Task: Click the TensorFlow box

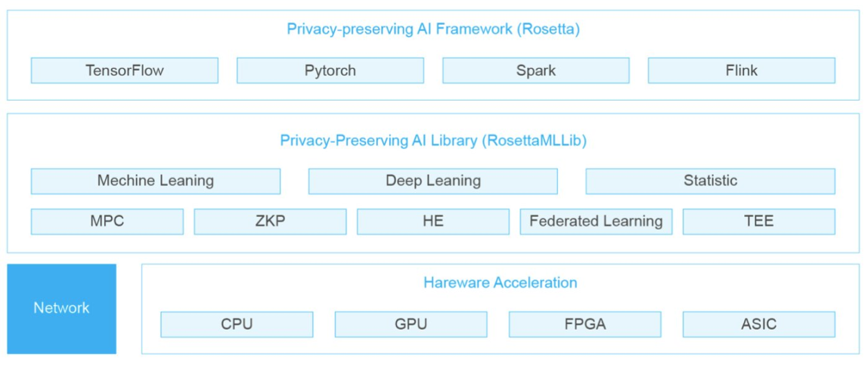Action: [125, 70]
